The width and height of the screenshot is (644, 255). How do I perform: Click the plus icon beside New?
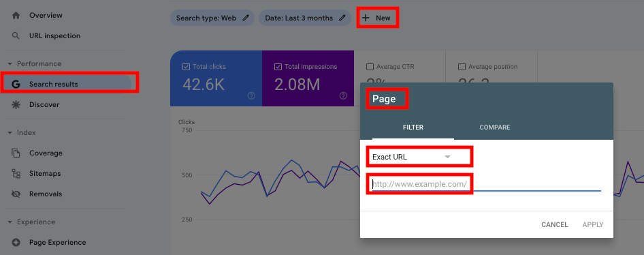tap(366, 18)
